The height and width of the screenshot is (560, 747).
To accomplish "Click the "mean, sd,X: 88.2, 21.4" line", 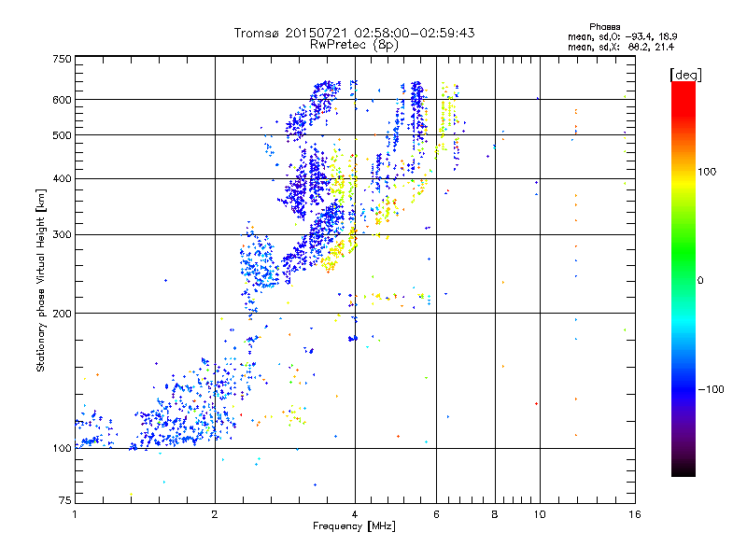I will tap(621, 47).
